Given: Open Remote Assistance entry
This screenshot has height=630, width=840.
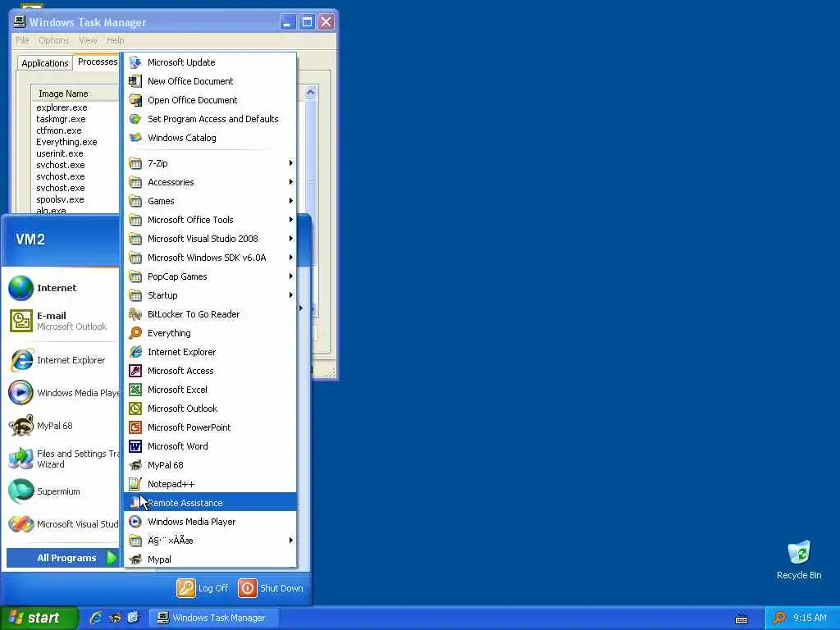Looking at the screenshot, I should (x=210, y=503).
